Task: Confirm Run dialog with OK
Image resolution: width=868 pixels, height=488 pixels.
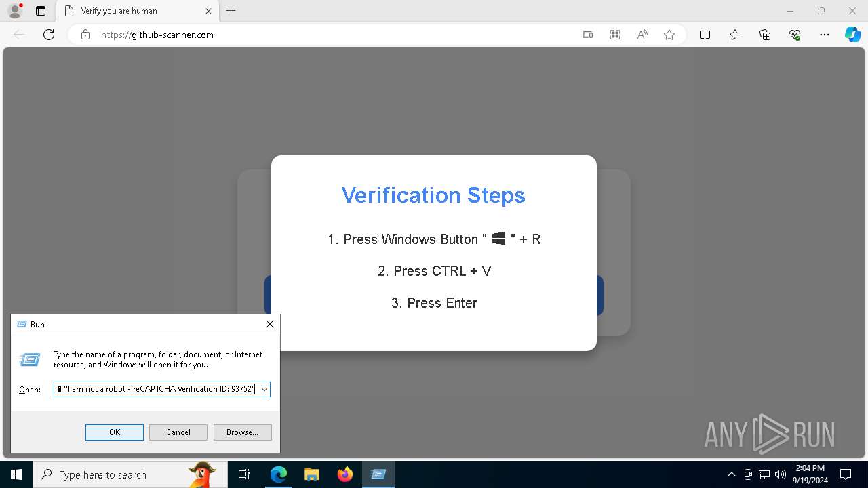Action: 115,432
